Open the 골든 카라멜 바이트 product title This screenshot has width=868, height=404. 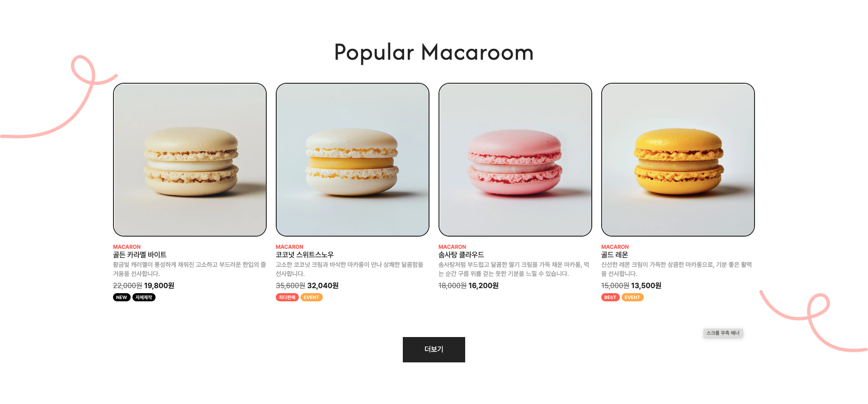click(x=140, y=255)
